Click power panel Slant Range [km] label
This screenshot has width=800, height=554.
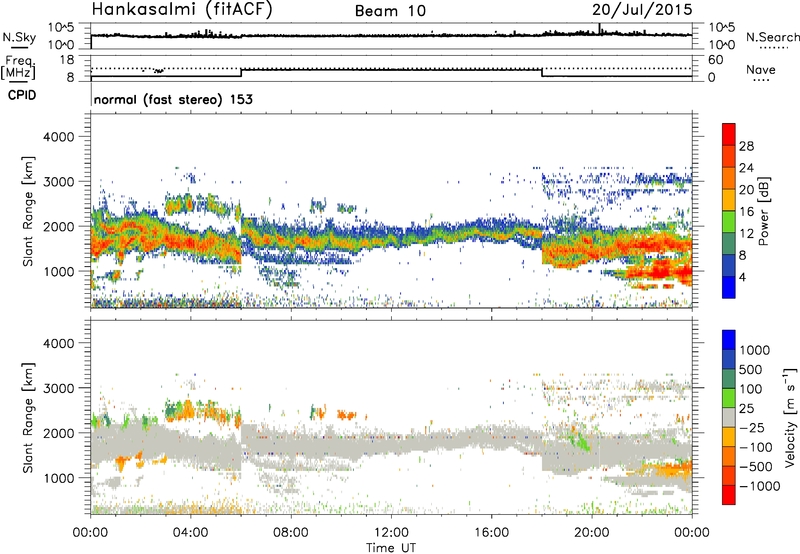(x=28, y=211)
